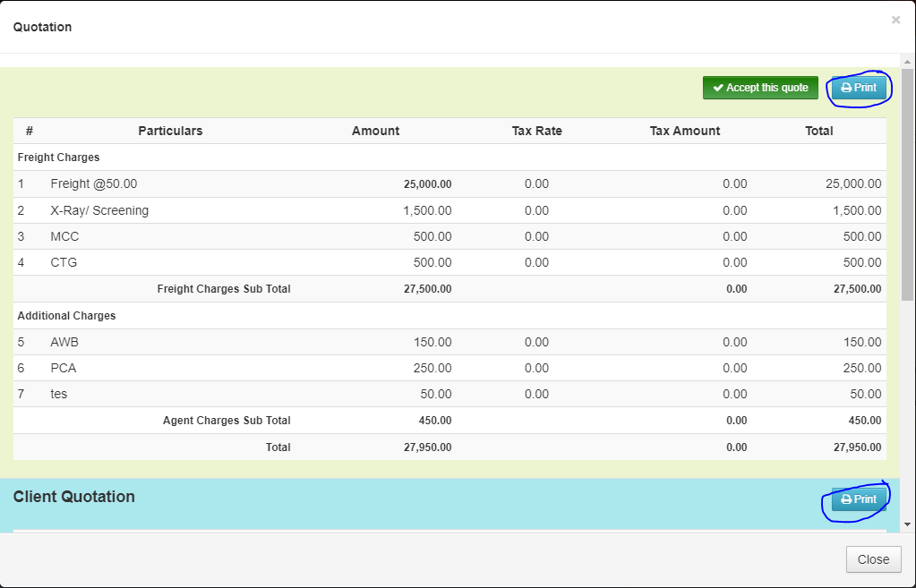Screen dimensions: 916x588
Task: Click the Additional Charges section heading
Action: pyautogui.click(x=66, y=316)
